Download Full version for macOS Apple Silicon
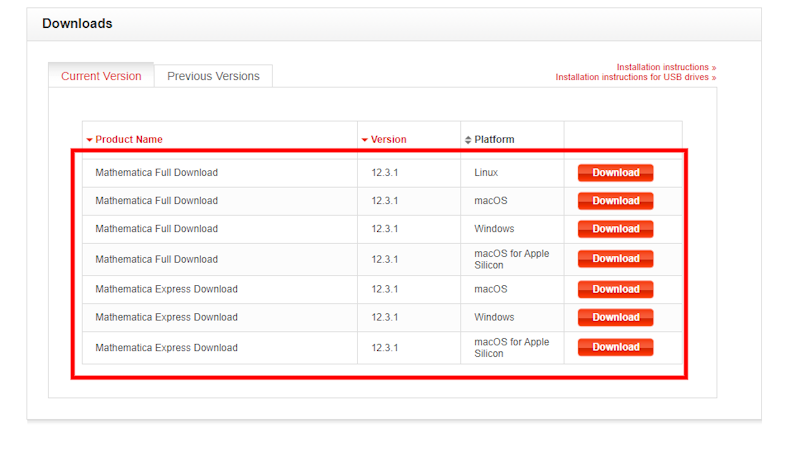The image size is (800, 457). click(x=615, y=259)
